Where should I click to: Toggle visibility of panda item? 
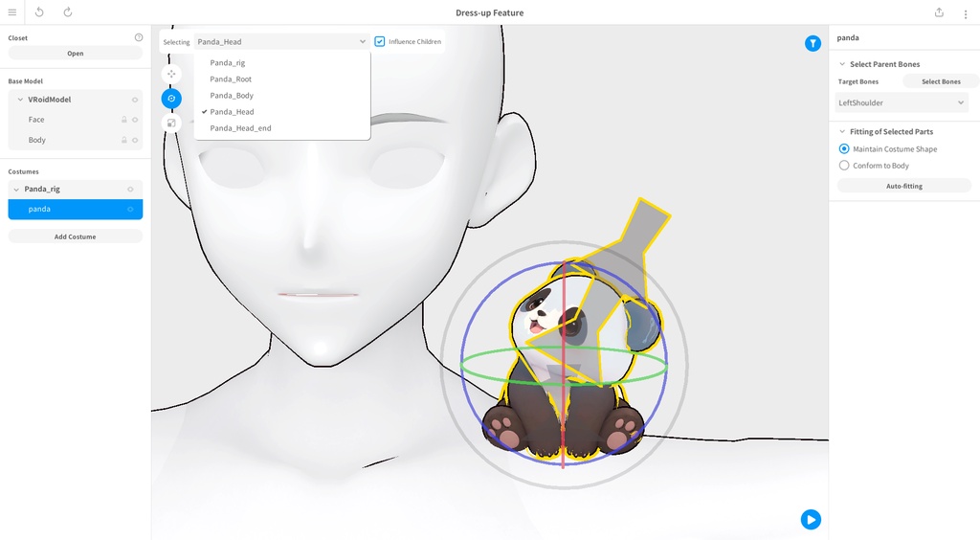click(x=130, y=210)
